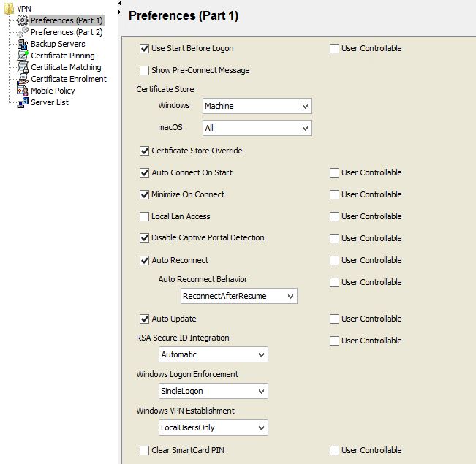Select Certificate Matching tree entry
476x464 pixels.
(x=66, y=67)
